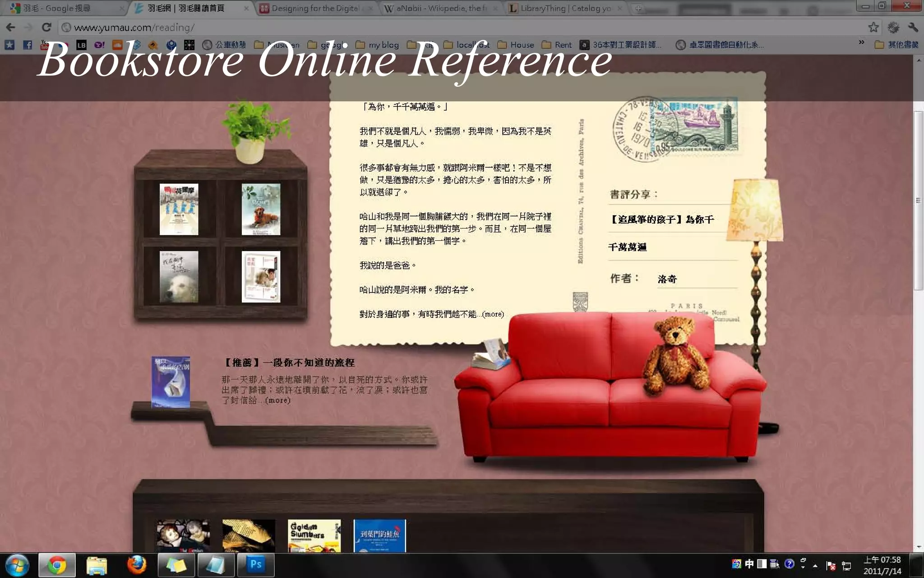Open the blue star bookmark icon
The image size is (924, 578).
9,45
